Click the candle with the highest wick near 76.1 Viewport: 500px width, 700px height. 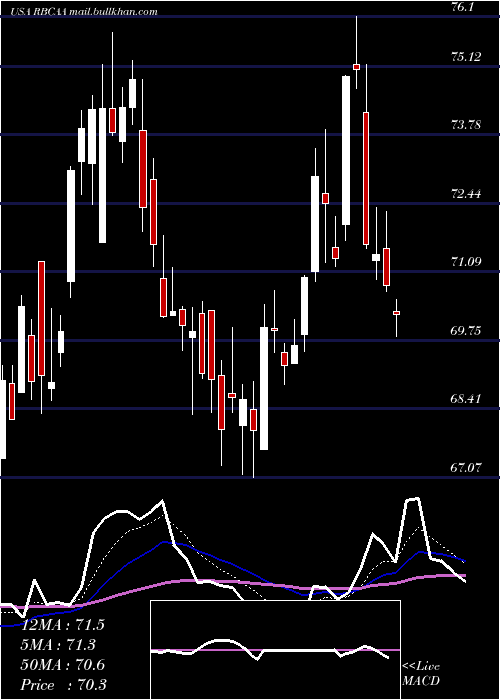[x=356, y=67]
